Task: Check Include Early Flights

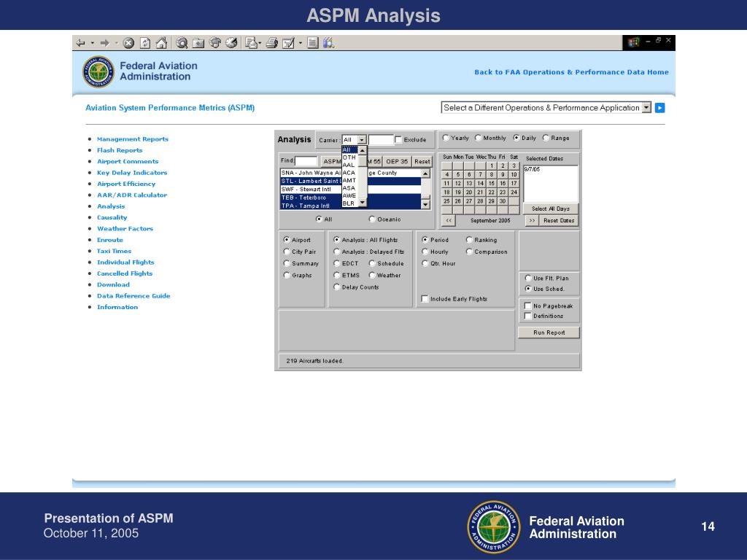Action: click(425, 298)
